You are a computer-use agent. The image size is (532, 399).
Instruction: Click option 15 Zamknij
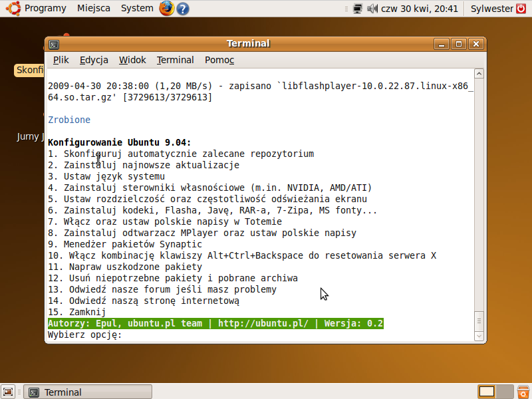[76, 312]
